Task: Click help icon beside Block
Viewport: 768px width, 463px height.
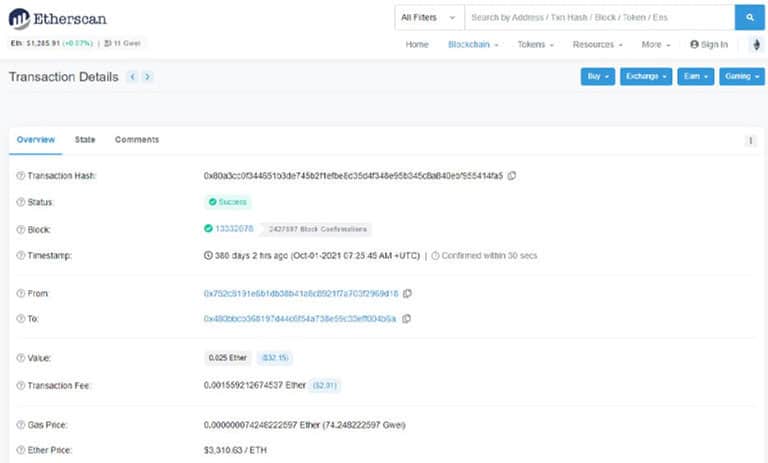Action: point(21,229)
